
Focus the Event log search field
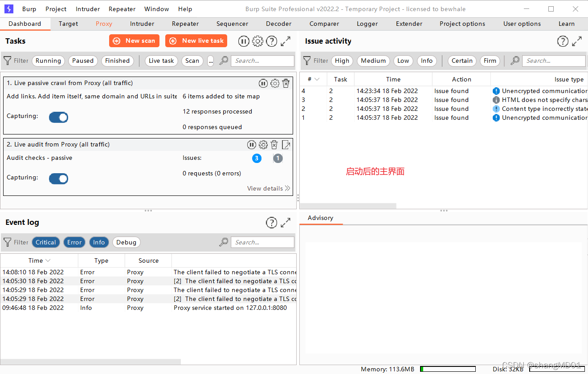(x=262, y=242)
